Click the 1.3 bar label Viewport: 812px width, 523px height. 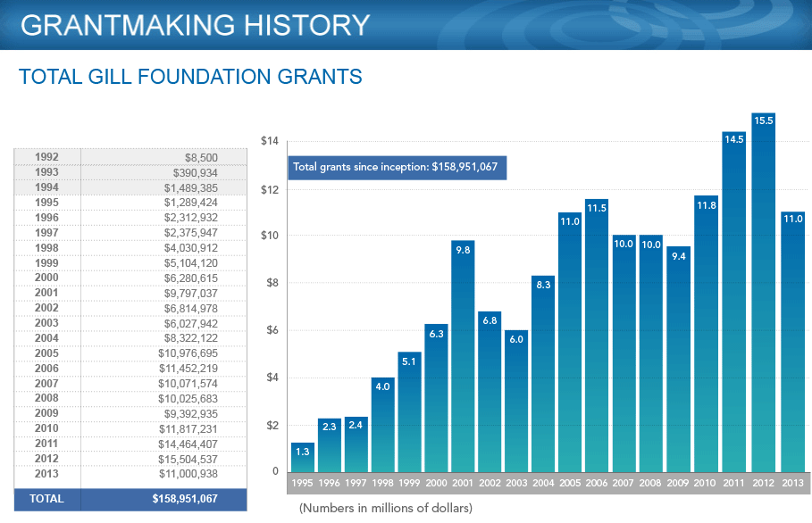point(303,452)
